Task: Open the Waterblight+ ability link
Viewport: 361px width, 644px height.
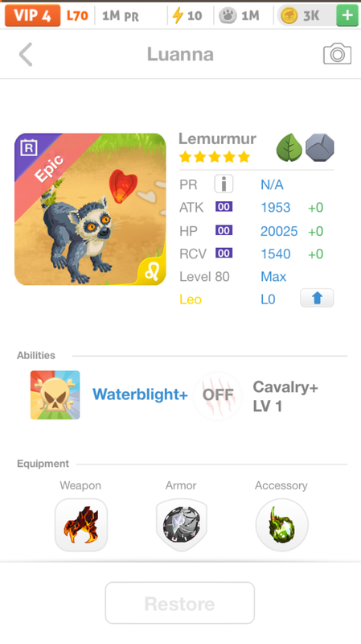Action: pos(140,394)
